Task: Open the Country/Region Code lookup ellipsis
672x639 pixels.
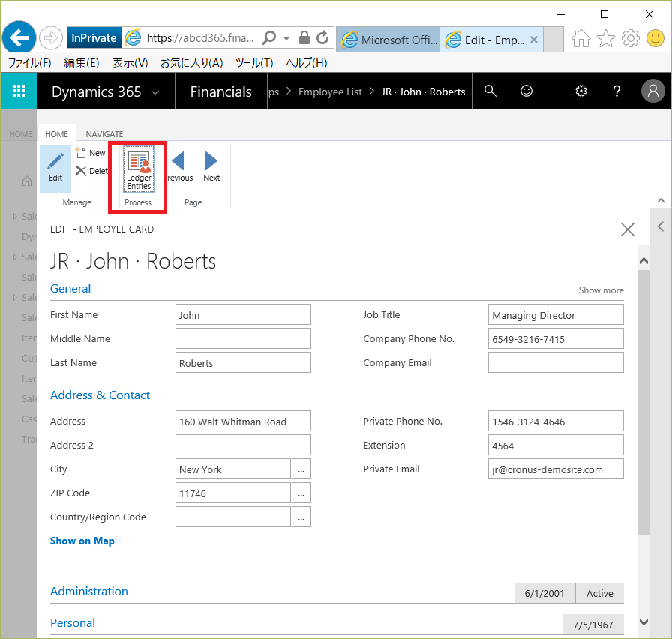Action: coord(301,517)
